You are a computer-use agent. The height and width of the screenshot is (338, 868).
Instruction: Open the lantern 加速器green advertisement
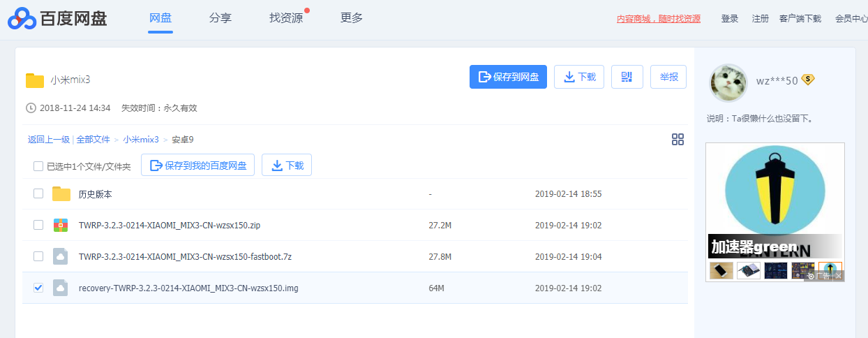775,201
